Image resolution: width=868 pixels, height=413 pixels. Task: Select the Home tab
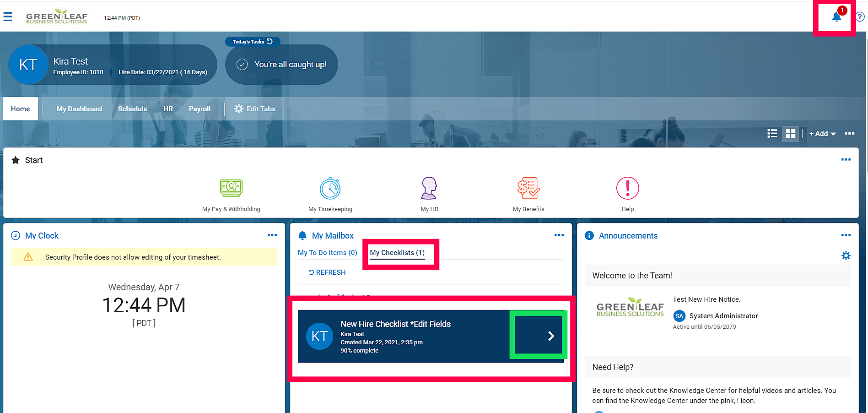[21, 109]
